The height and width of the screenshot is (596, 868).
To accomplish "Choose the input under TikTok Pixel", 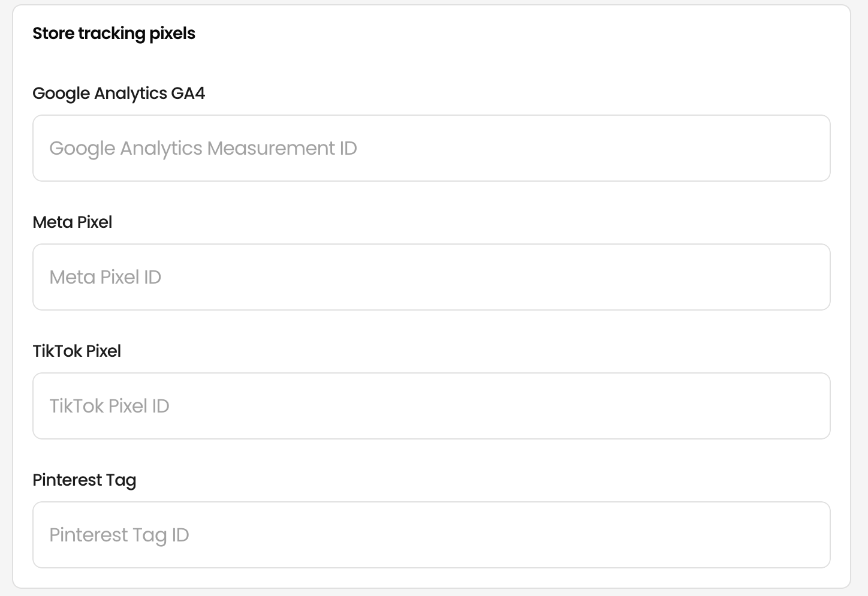I will coord(431,406).
